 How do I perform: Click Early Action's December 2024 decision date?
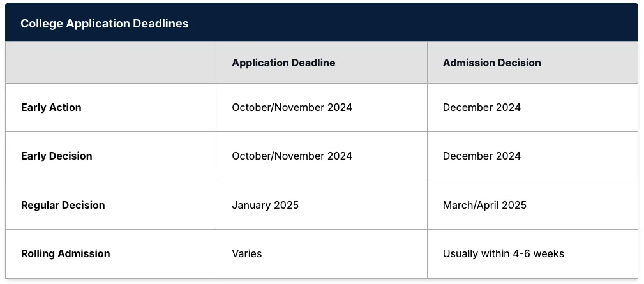pyautogui.click(x=481, y=107)
